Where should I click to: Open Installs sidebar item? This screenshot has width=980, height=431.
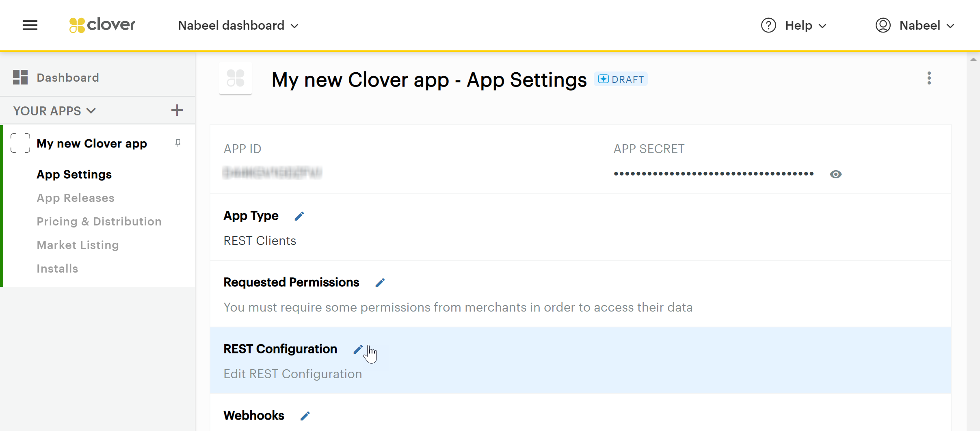click(x=57, y=269)
